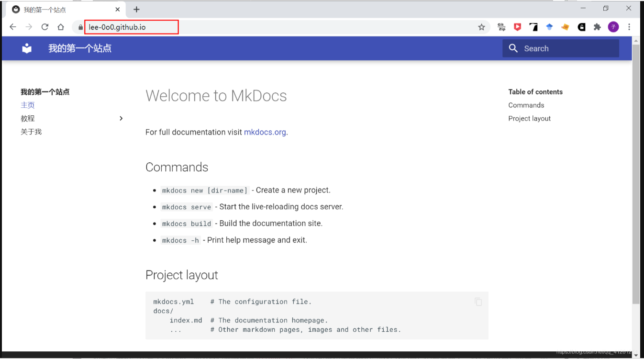
Task: Open the red play-badge extension icon
Action: (x=517, y=27)
